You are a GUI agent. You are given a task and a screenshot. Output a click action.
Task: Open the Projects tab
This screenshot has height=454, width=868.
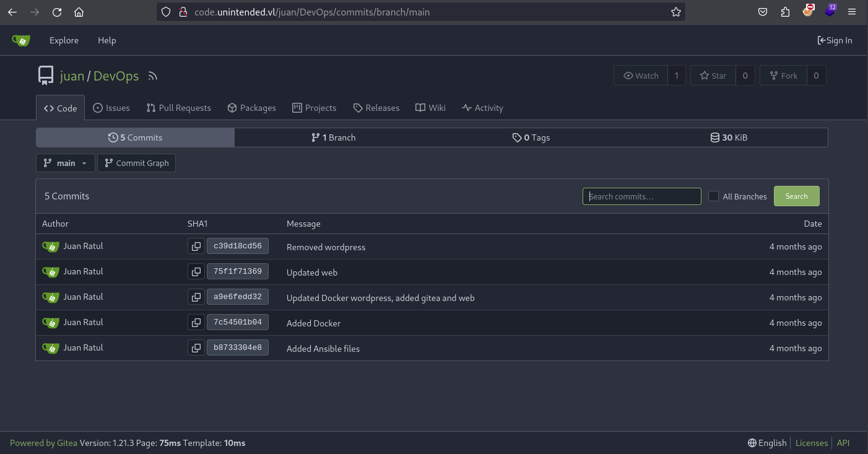pos(315,108)
